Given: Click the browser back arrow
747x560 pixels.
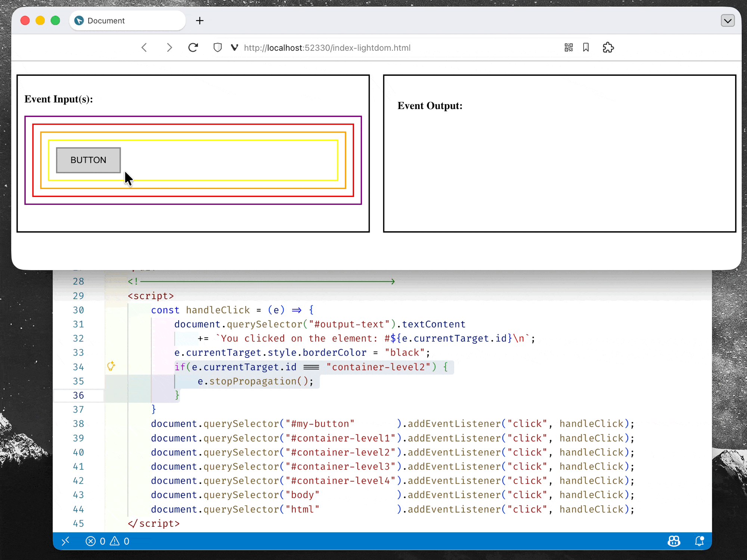Looking at the screenshot, I should pos(144,48).
